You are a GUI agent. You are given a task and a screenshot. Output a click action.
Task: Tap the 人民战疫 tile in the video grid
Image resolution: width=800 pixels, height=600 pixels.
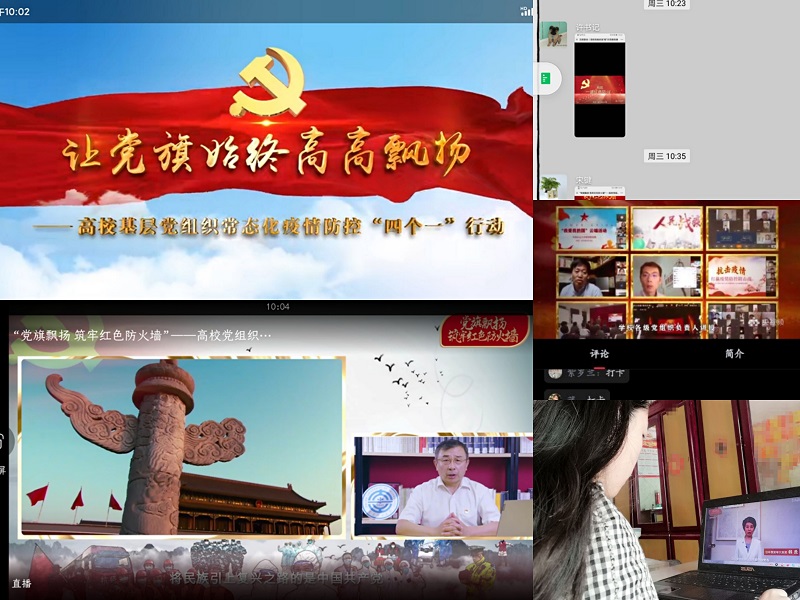click(x=667, y=228)
